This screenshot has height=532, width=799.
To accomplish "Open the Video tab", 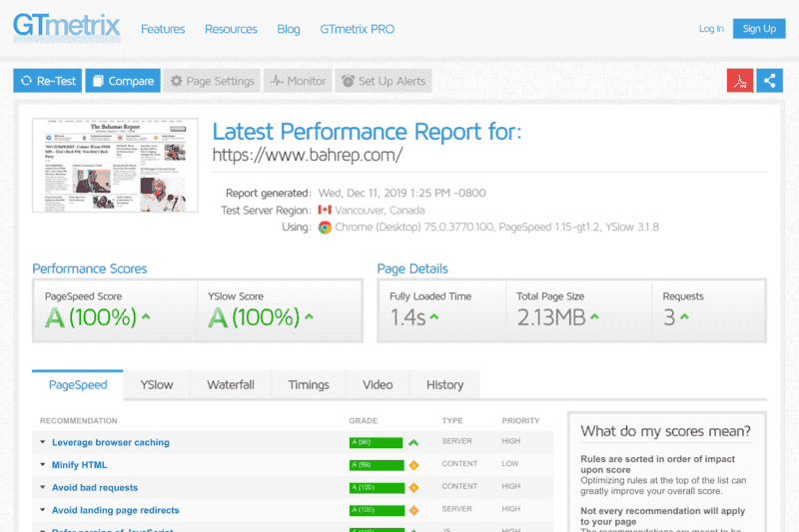I will coord(378,385).
